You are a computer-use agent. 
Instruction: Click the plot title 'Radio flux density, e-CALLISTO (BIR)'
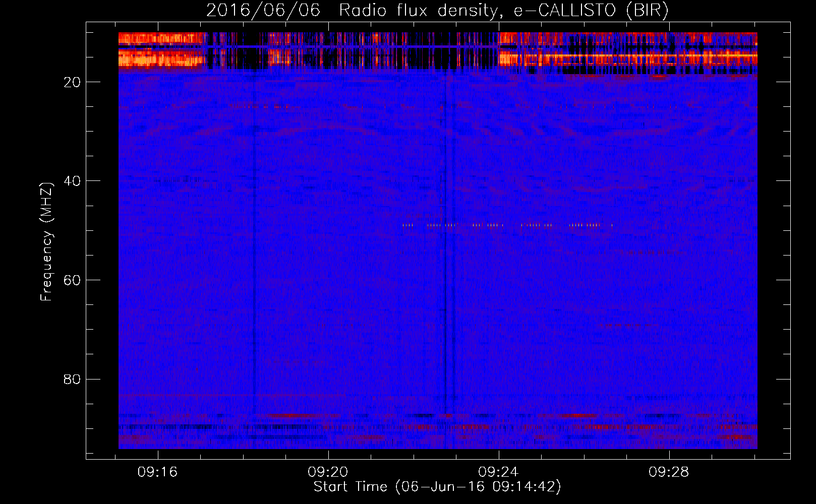click(x=503, y=11)
